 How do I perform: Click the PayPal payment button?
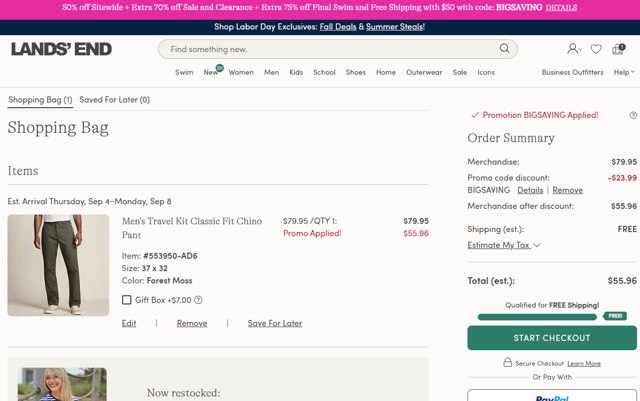coord(552,395)
